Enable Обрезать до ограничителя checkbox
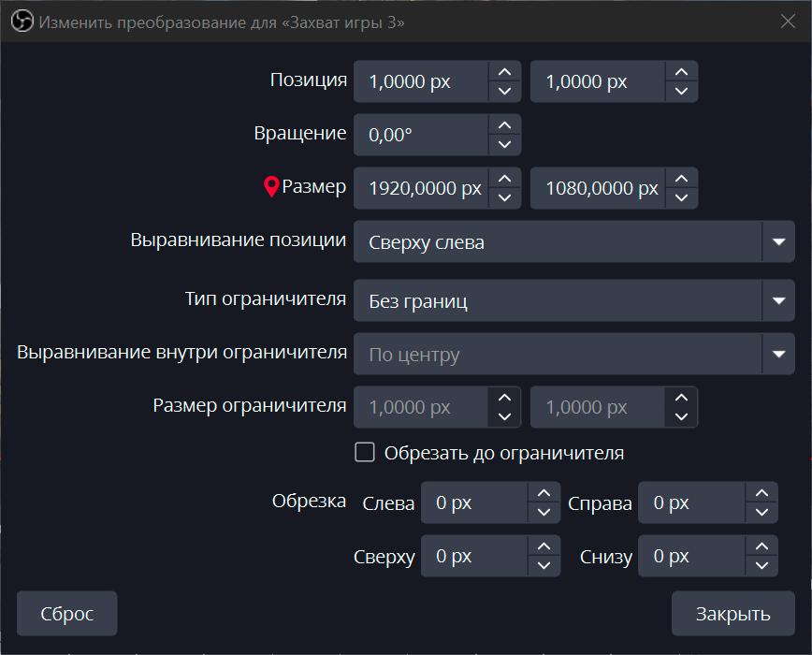The width and height of the screenshot is (812, 655). 365,453
